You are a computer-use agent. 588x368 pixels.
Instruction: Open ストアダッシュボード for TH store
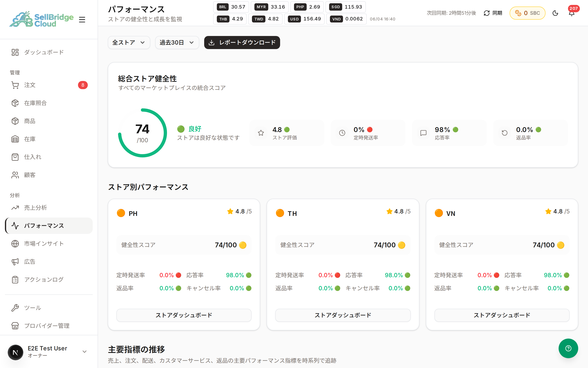pyautogui.click(x=343, y=315)
